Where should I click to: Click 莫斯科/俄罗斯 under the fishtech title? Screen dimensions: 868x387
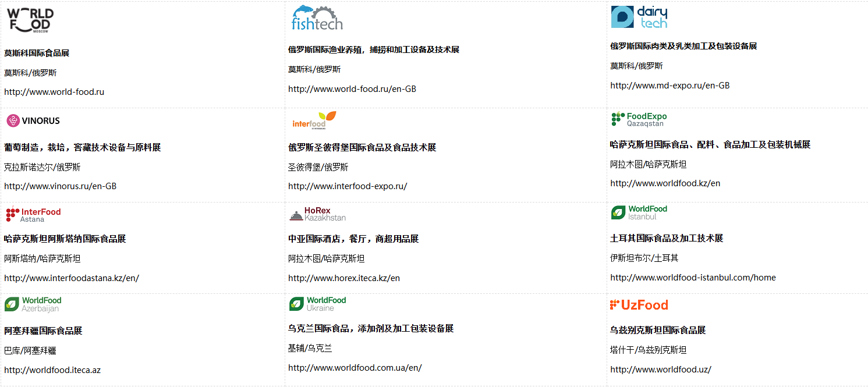point(314,70)
